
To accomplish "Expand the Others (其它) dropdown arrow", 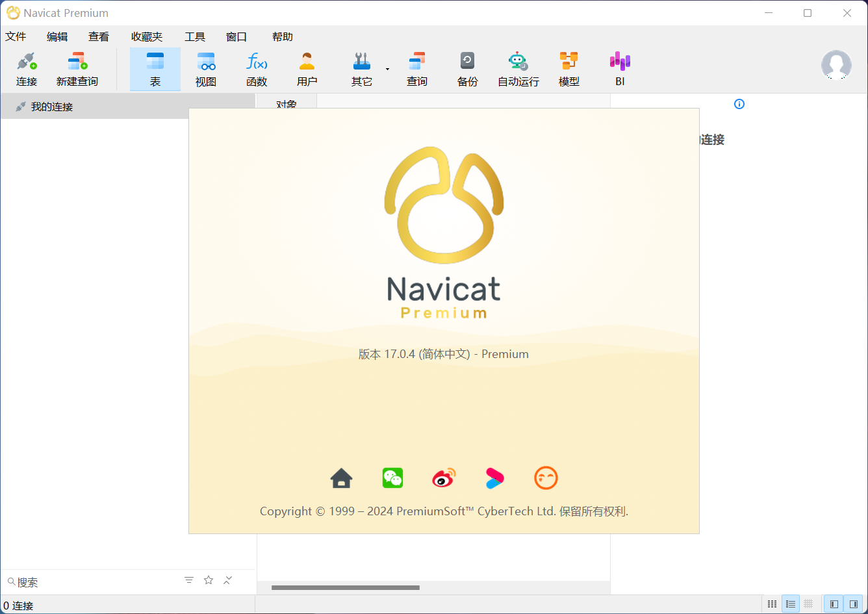I will [387, 69].
